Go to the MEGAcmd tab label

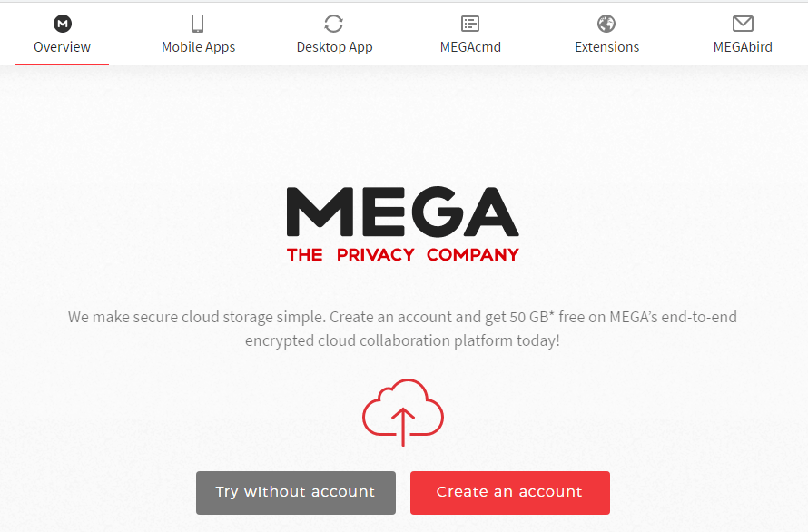[x=470, y=47]
